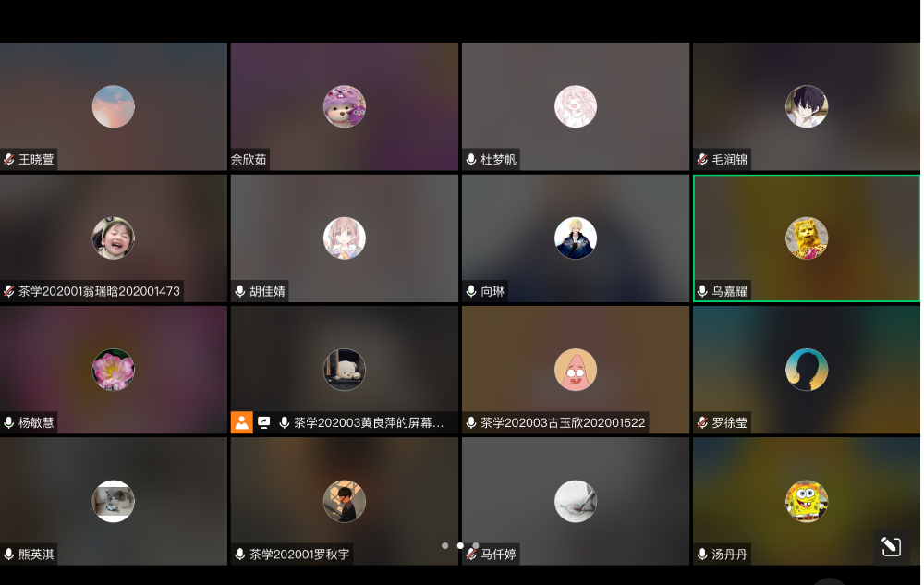Click the muted mic icon beside 马仟婷

coord(471,555)
